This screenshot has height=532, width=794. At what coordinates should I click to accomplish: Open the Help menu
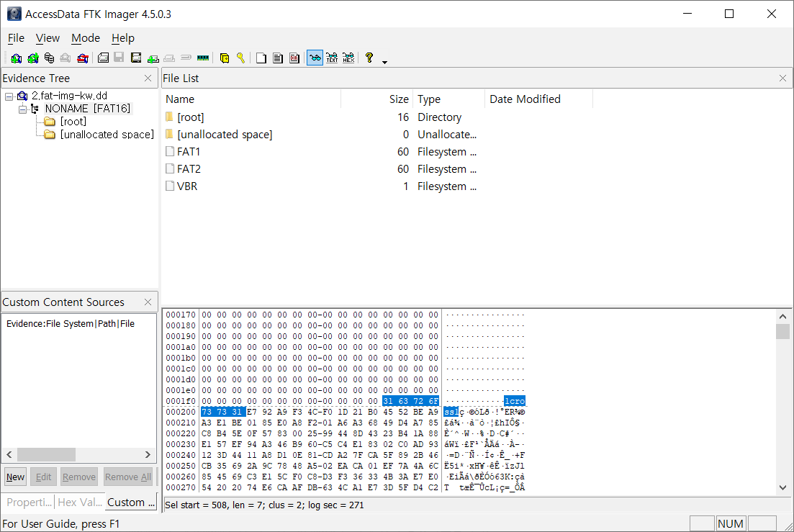click(x=123, y=38)
